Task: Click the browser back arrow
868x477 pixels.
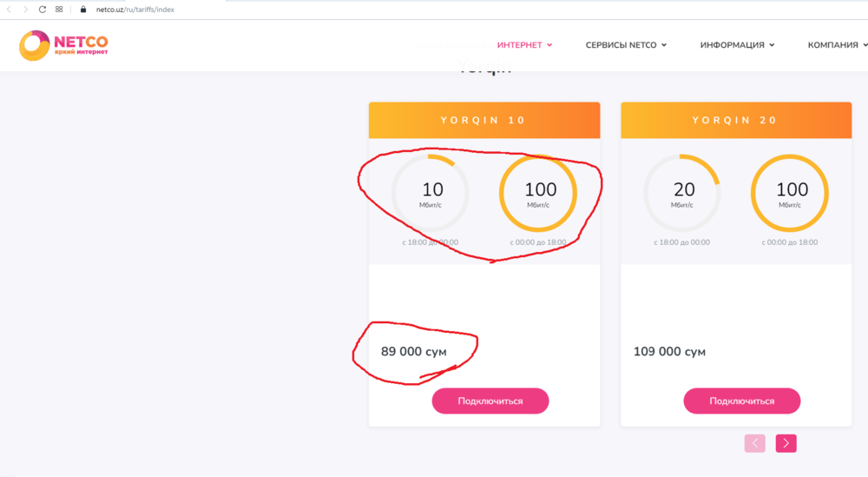Action: click(x=9, y=9)
